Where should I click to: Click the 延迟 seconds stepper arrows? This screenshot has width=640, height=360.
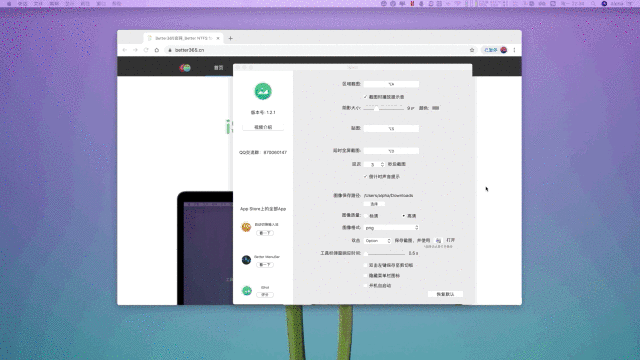click(x=382, y=164)
